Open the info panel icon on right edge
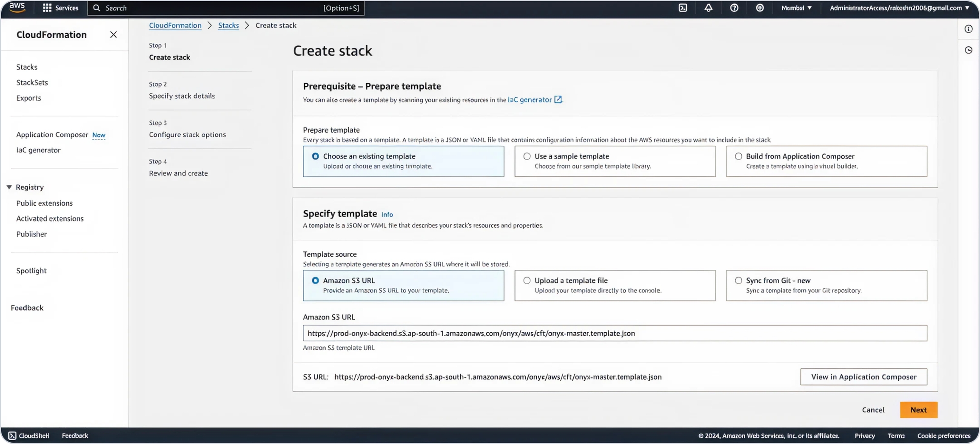 point(969,29)
